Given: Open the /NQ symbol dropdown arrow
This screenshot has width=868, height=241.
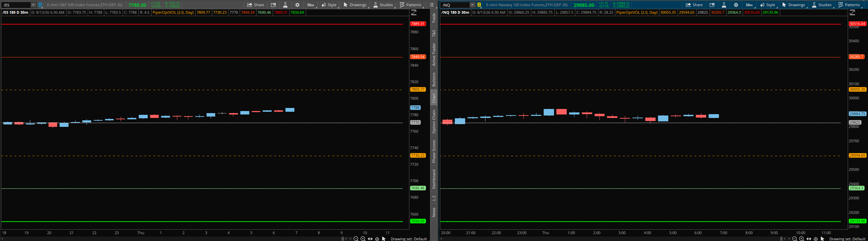Looking at the screenshot, I should click(472, 5).
